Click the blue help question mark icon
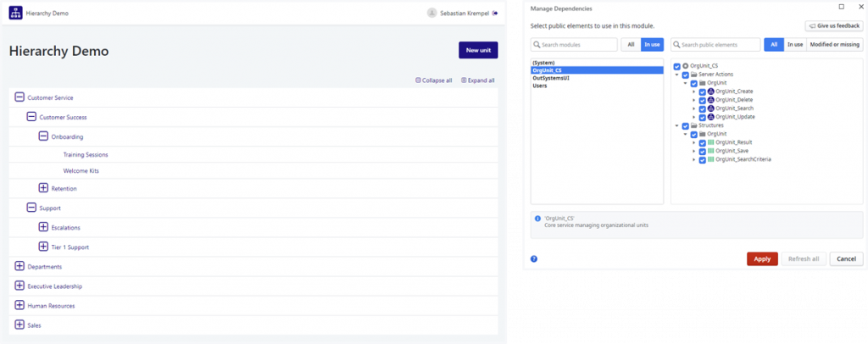 tap(534, 258)
